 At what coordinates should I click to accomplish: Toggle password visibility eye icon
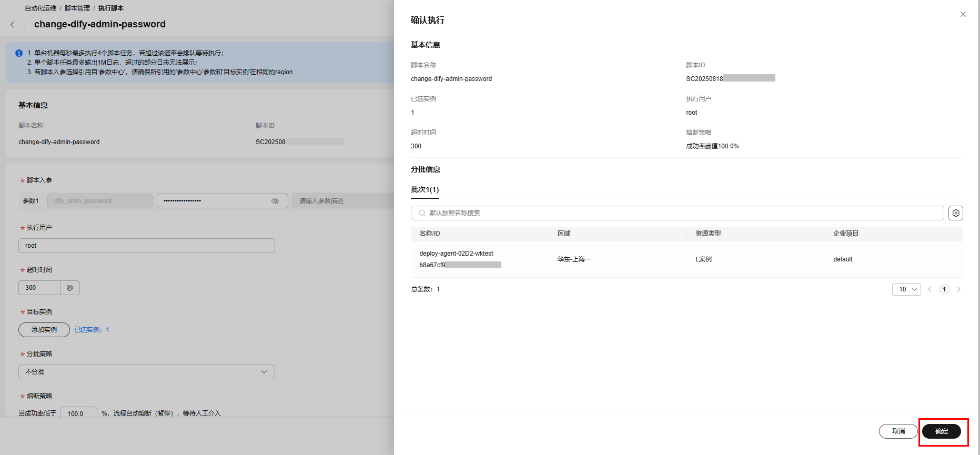(275, 201)
